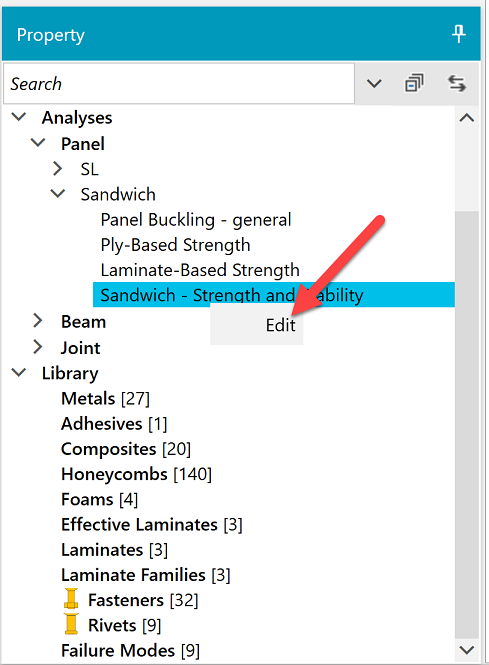Click the scrollbar up arrow
489x665 pixels.
tap(467, 117)
